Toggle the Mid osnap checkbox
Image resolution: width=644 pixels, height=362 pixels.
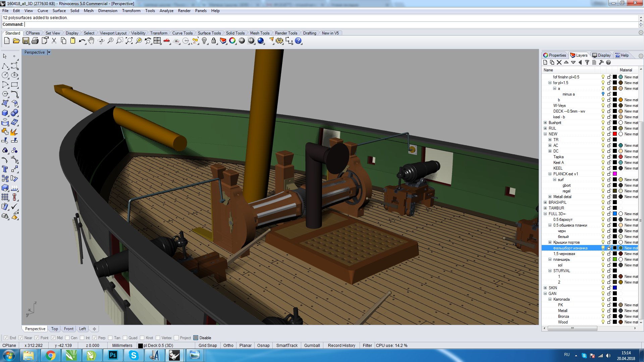click(53, 338)
